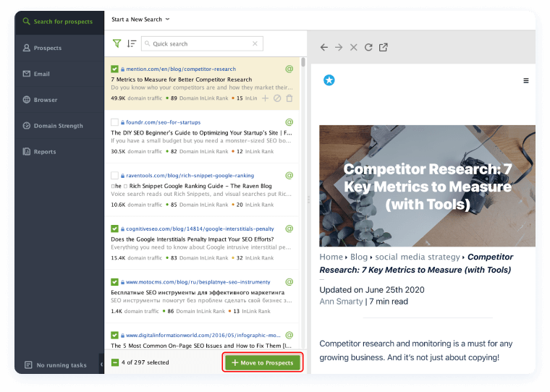Open the hamburger menu in preview page
Viewport: 550px width, 392px height.
tap(526, 81)
